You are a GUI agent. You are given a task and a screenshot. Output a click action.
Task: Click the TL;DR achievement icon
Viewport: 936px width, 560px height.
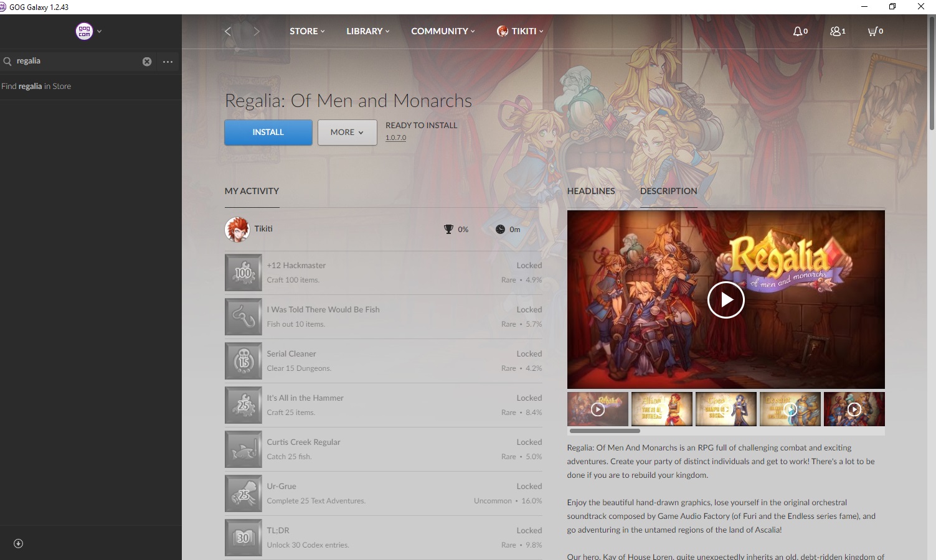[x=243, y=538]
